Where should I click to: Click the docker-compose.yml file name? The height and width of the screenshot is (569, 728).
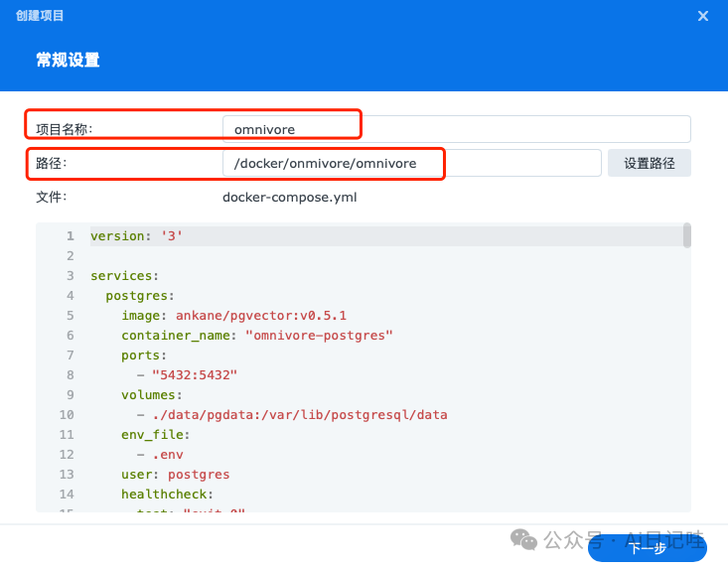pyautogui.click(x=290, y=198)
